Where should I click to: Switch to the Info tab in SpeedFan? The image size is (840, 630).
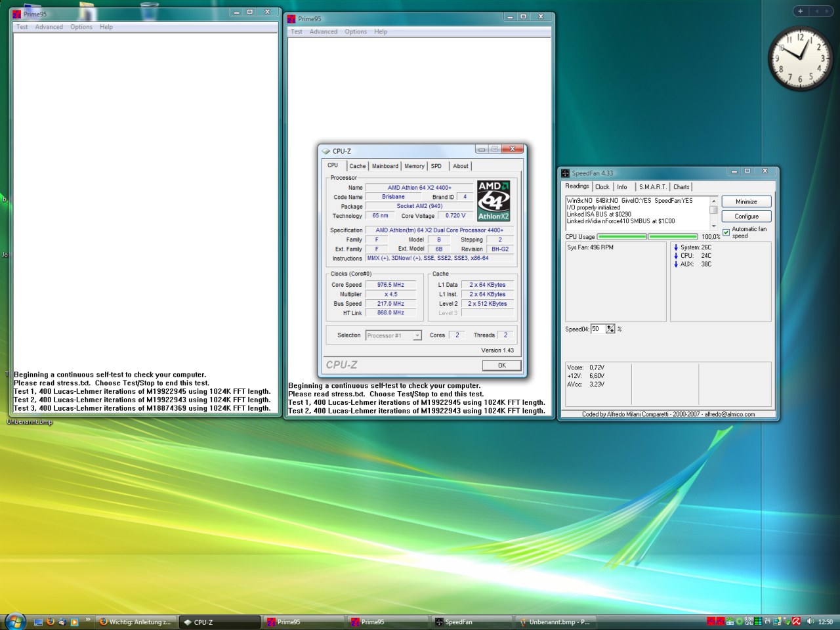622,187
